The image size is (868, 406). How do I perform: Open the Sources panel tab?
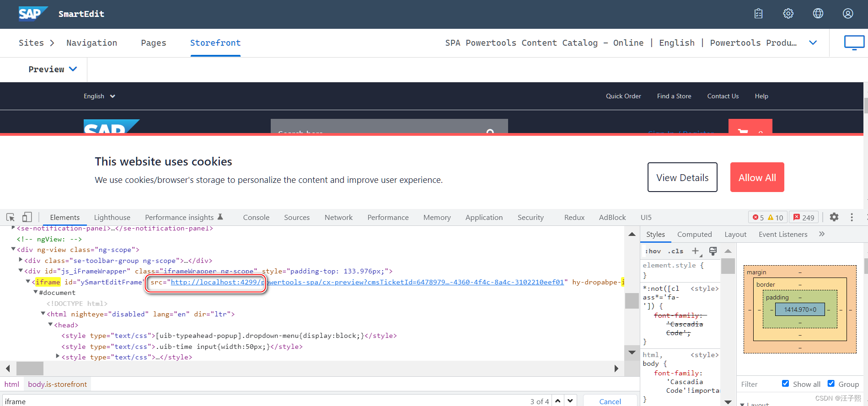(x=297, y=217)
